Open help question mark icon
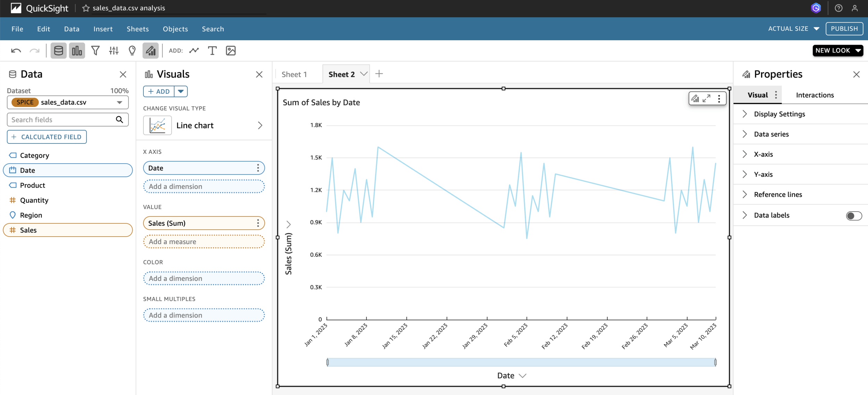This screenshot has width=868, height=395. tap(838, 8)
